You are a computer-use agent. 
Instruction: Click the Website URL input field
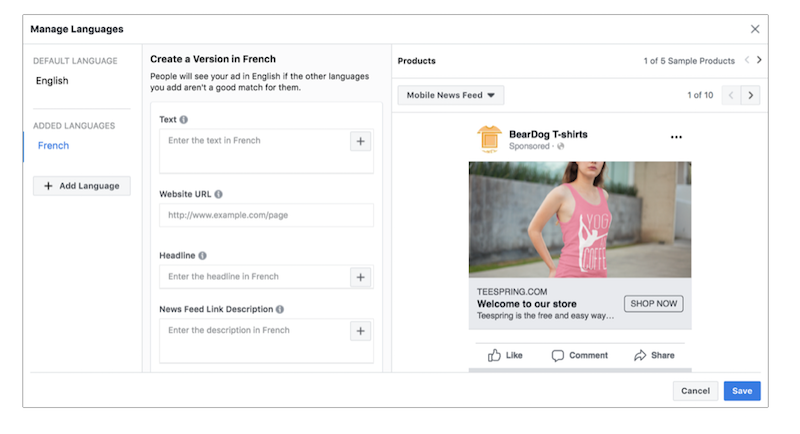[266, 215]
